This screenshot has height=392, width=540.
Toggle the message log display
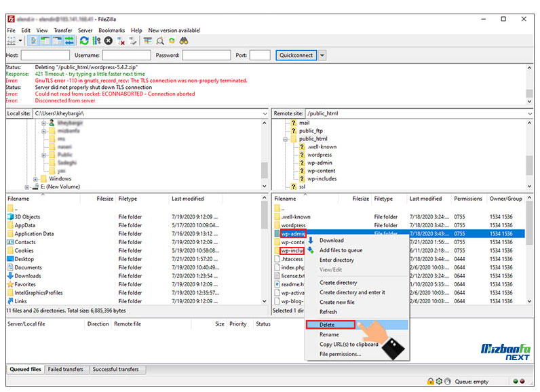pos(33,41)
